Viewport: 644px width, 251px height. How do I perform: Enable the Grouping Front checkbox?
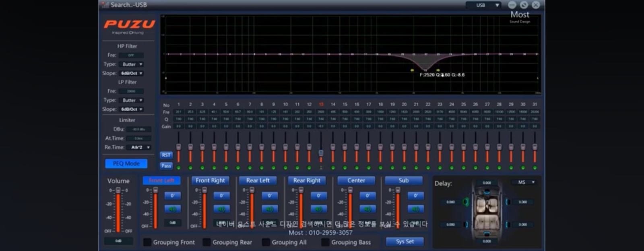pos(148,242)
